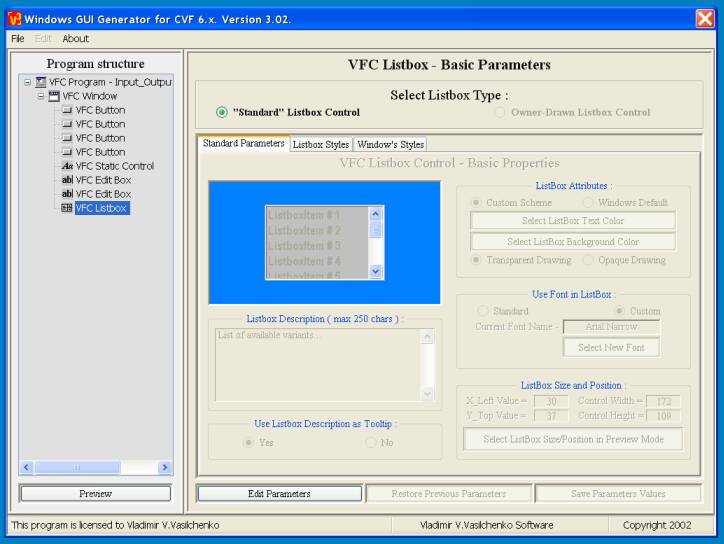Select Owner-Drawn Listbox Control radio button
This screenshot has width=724, height=544.
coord(500,112)
